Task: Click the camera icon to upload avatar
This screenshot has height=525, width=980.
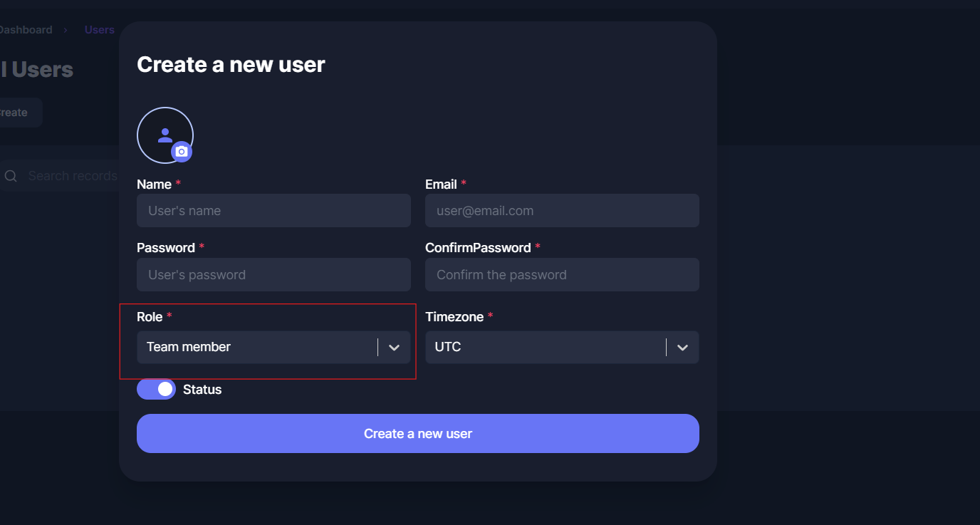Action: tap(182, 152)
